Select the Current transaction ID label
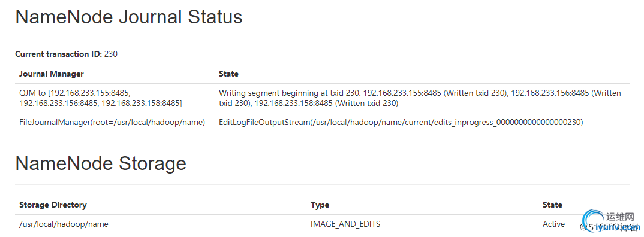 [x=58, y=54]
